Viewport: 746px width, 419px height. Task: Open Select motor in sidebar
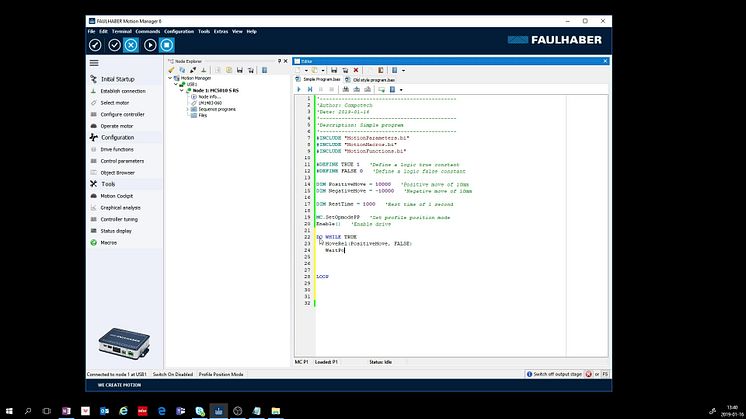point(115,103)
